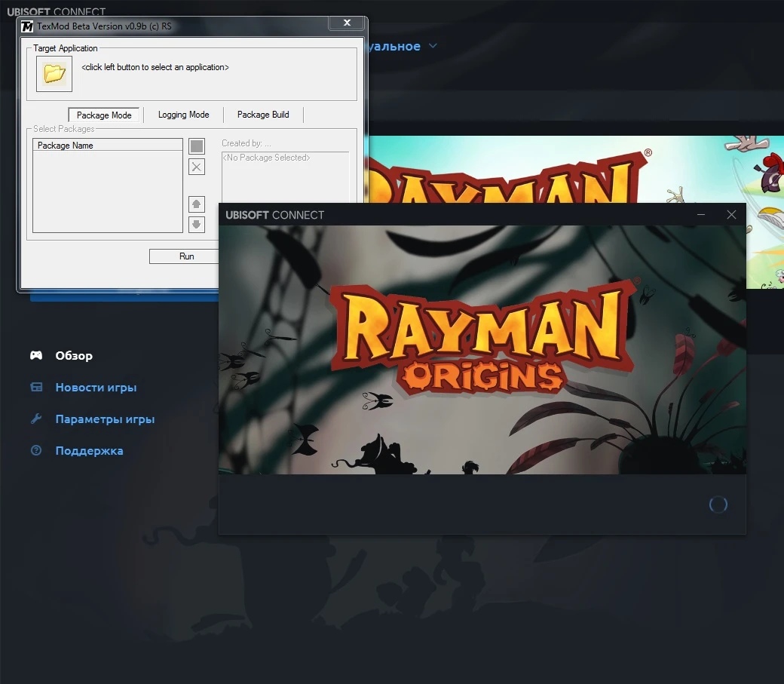The height and width of the screenshot is (684, 784).
Task: Expand the dropdown chevron next to уальное
Action: click(x=433, y=46)
